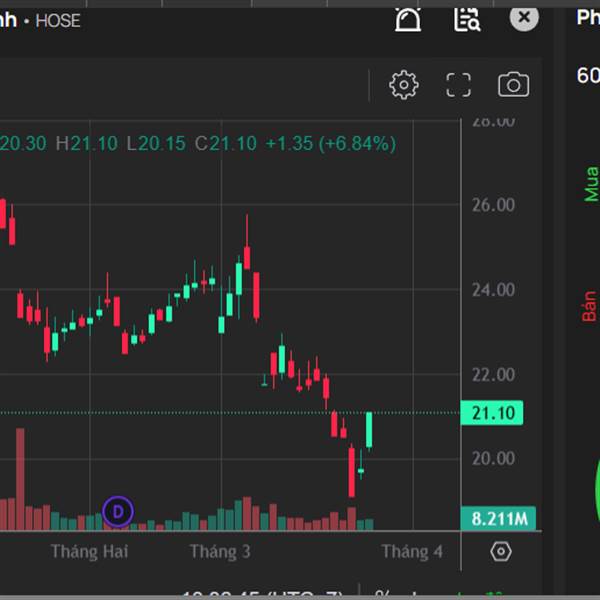Open axis settings hexagon icon
600x600 pixels.
pyautogui.click(x=501, y=551)
